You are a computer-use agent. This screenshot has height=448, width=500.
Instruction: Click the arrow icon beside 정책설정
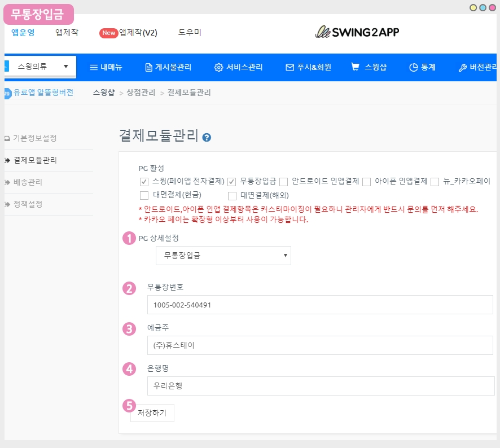7,204
